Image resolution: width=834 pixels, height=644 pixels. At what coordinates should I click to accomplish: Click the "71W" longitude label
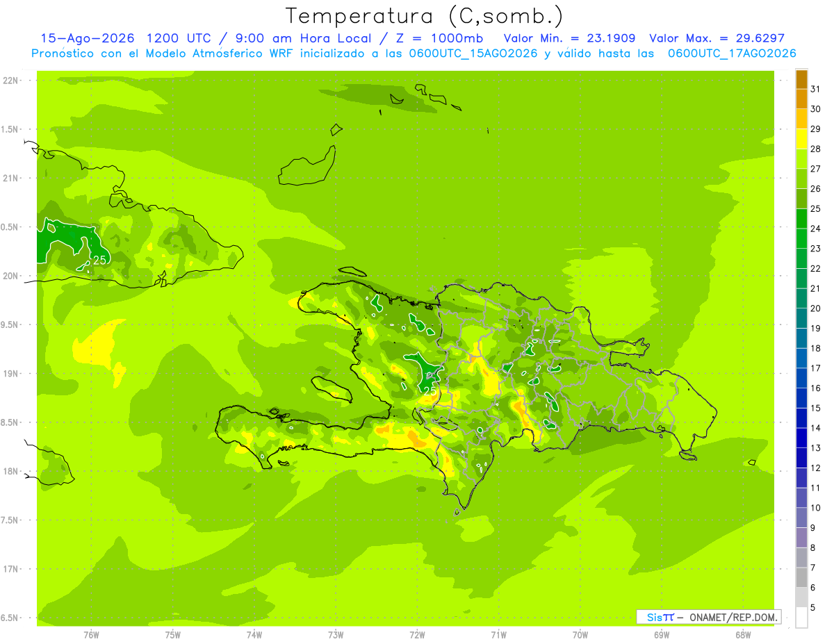[498, 634]
